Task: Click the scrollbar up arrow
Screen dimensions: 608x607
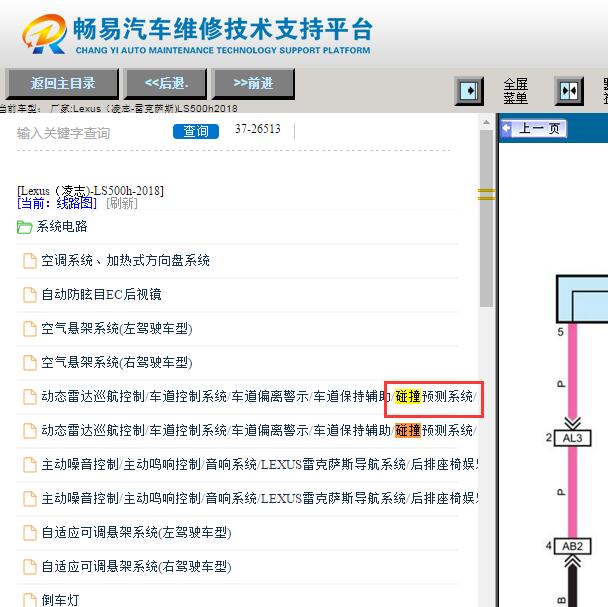Action: click(x=486, y=123)
